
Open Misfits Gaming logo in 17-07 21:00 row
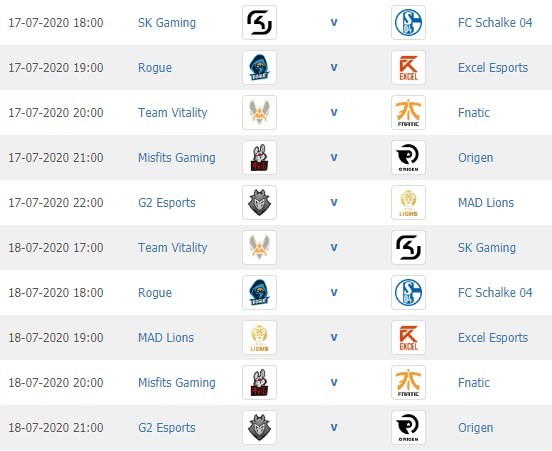[x=259, y=157]
